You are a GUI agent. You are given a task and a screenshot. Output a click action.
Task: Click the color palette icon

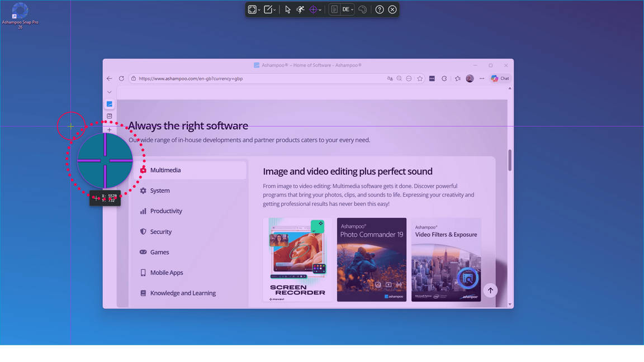click(363, 9)
